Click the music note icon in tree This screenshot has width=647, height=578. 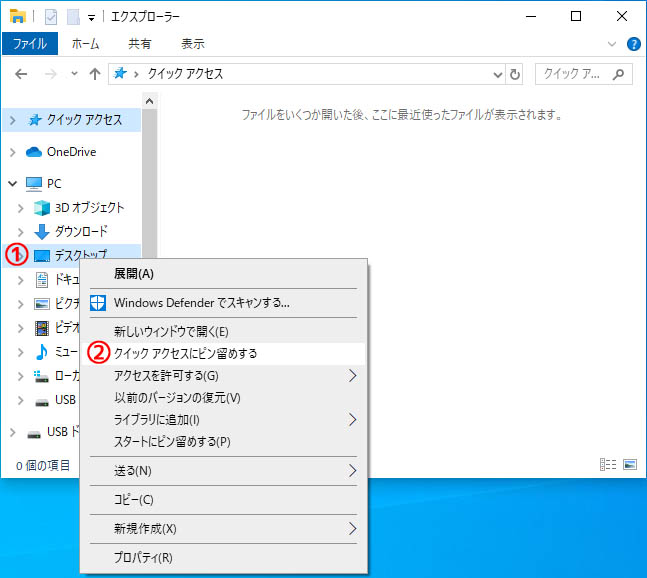[x=41, y=352]
